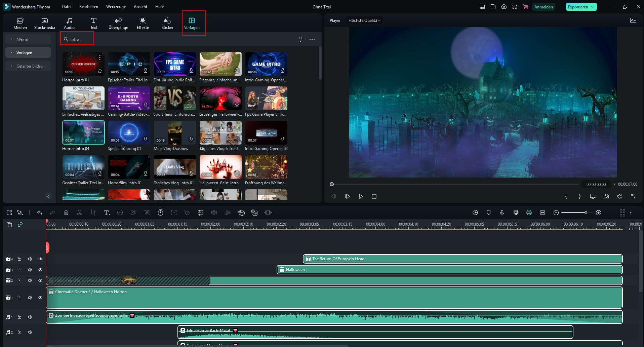
Task: Switch to the Übergänge tab
Action: (x=118, y=24)
